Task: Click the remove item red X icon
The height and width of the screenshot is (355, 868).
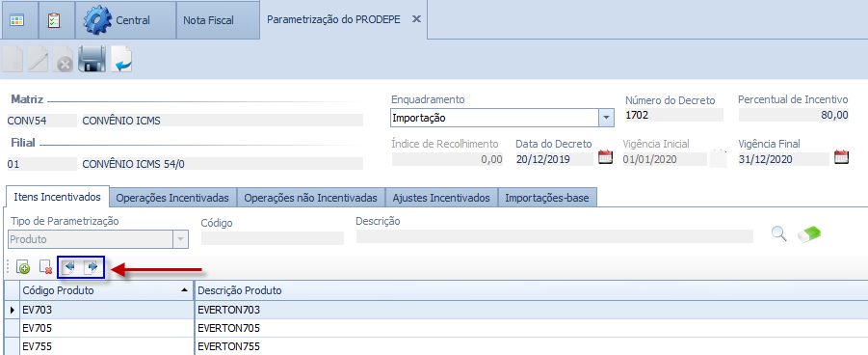Action: [46, 268]
